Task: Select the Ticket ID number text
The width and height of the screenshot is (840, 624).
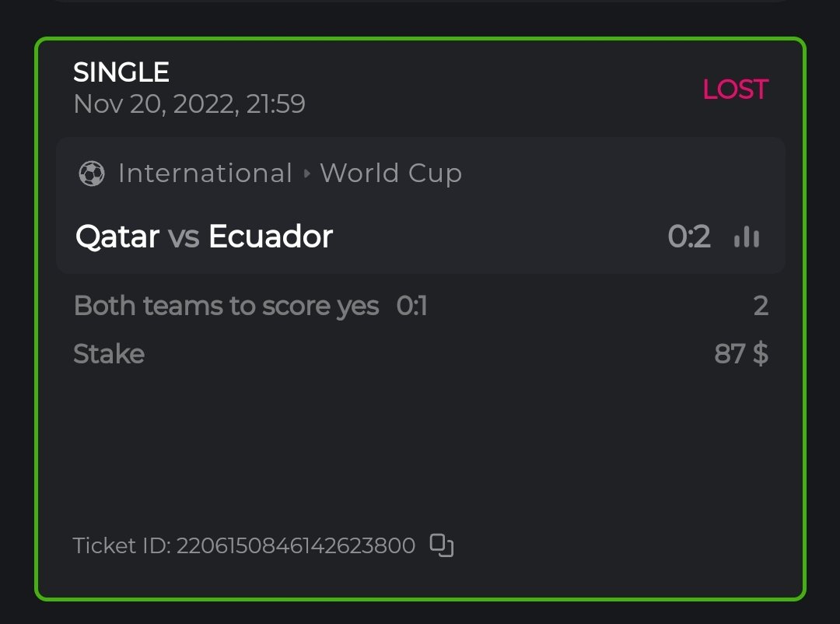Action: coord(296,545)
